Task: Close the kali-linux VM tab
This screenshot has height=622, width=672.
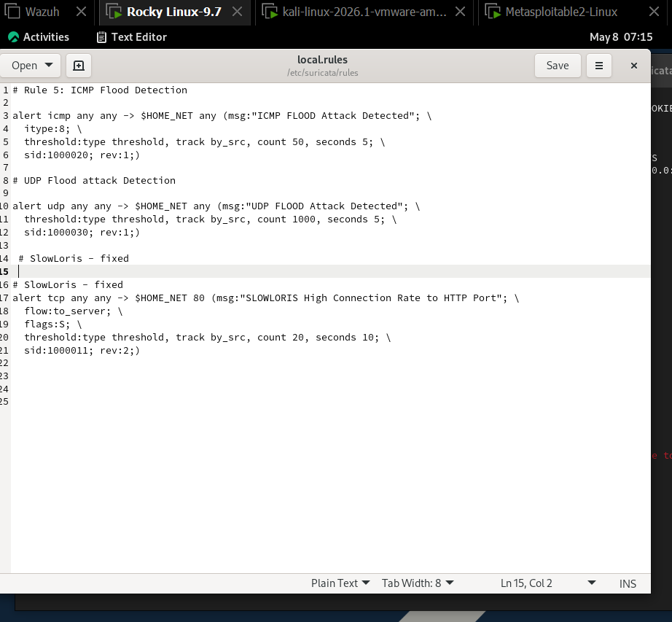Action: point(461,12)
